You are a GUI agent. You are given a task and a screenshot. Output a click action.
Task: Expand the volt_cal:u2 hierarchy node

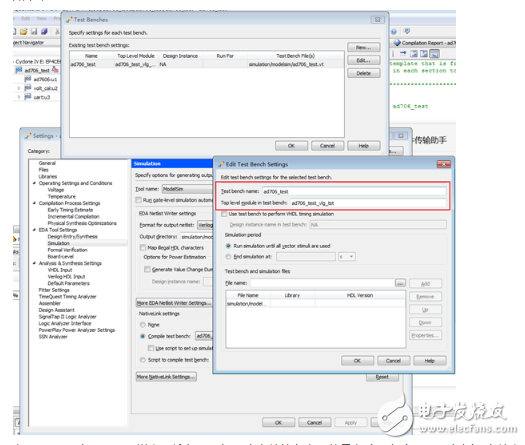tap(19, 88)
